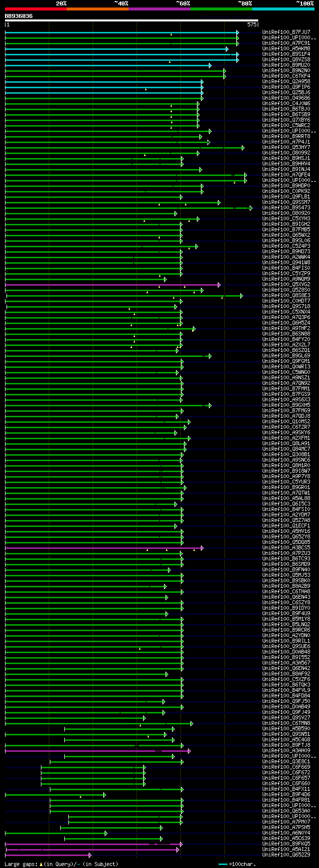Choose label UniRef100_Q1ECF1
Image resolution: width=319 pixels, height=868 pixels.
(286, 526)
